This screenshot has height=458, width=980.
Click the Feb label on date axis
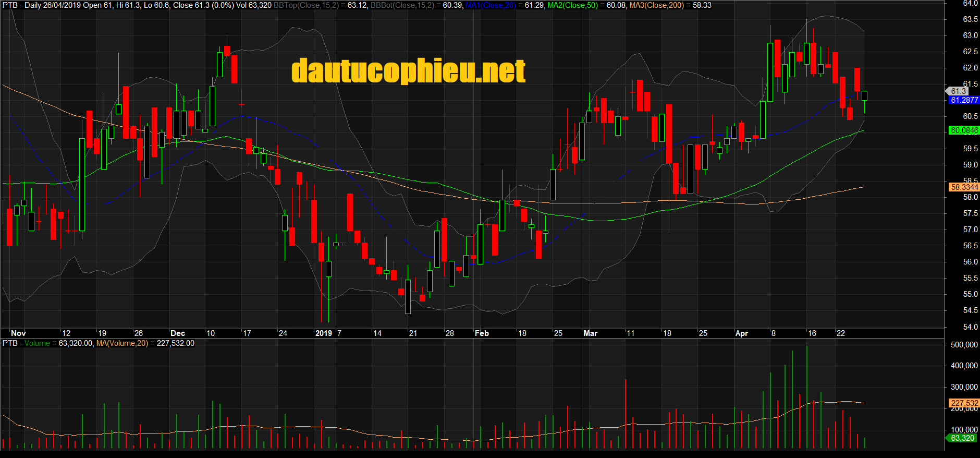tap(482, 333)
